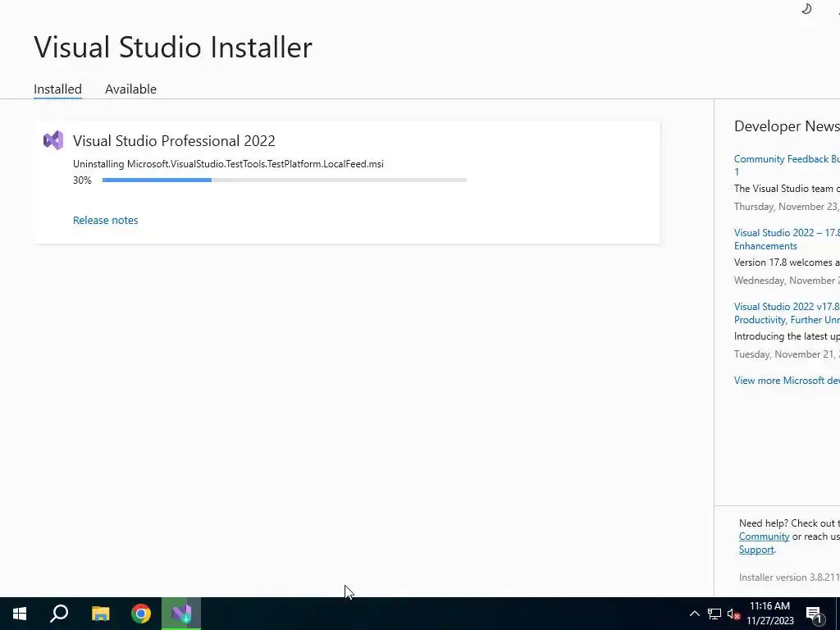Show hidden system tray icons
The image size is (840, 630).
[x=694, y=614]
